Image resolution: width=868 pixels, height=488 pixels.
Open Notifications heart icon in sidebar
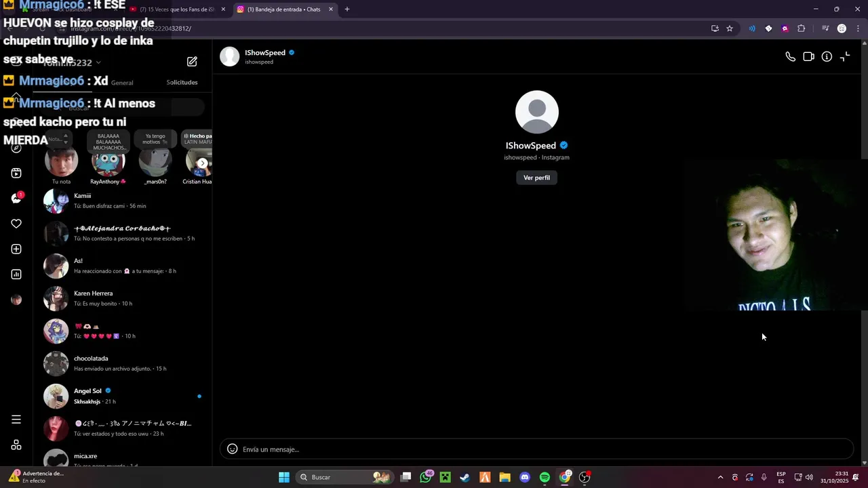pos(16,224)
